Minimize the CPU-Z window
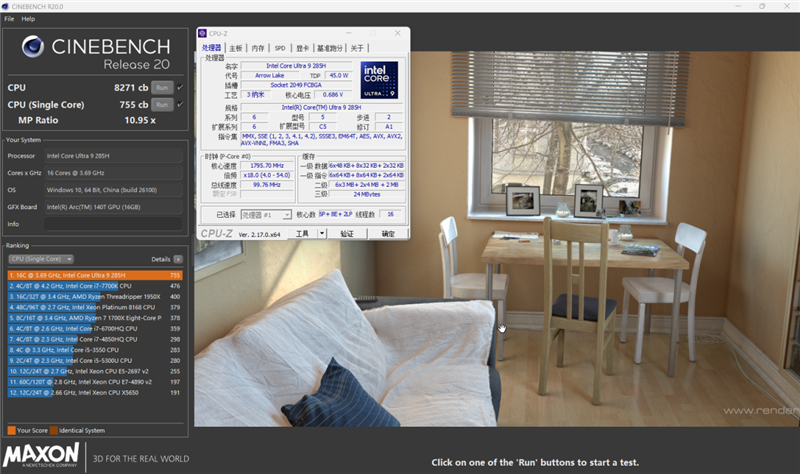800x474 pixels. (x=349, y=33)
